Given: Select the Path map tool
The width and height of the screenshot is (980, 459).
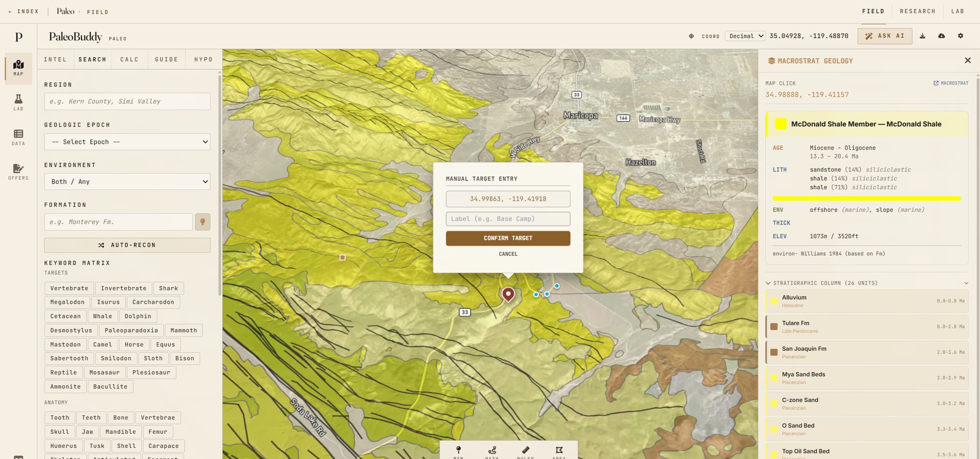Looking at the screenshot, I should tap(492, 451).
